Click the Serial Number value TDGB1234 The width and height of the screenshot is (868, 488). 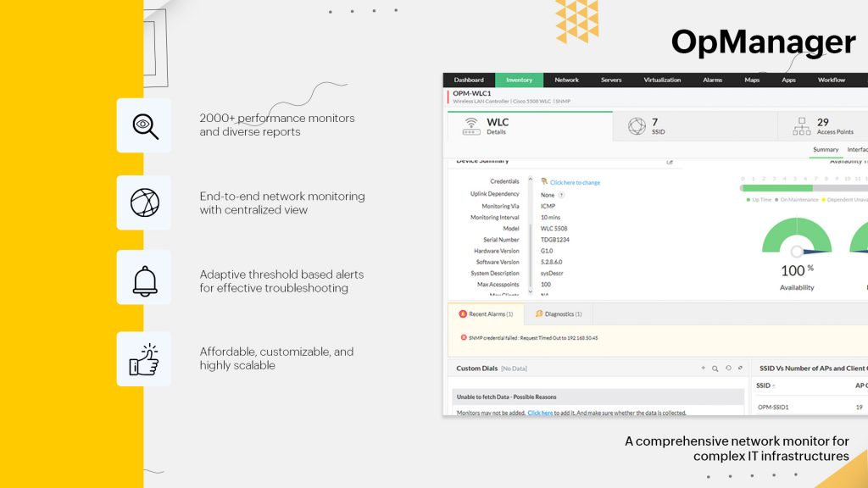click(x=554, y=240)
